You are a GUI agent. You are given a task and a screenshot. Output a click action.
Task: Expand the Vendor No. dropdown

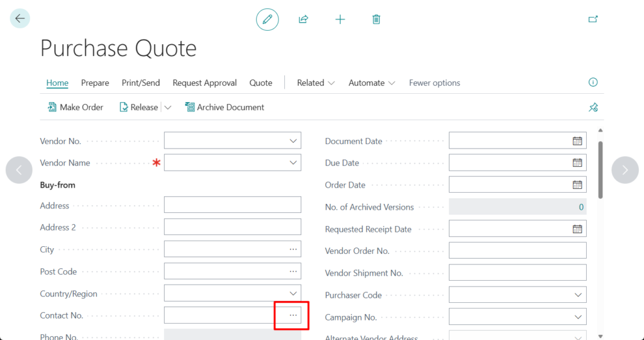point(293,141)
